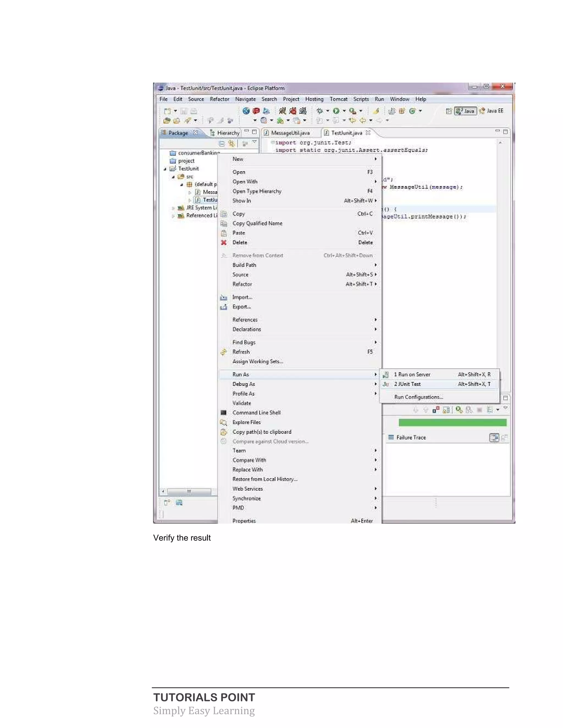Image resolution: width=563 pixels, height=728 pixels.
Task: Click the Debug bug toolbar icon
Action: (x=319, y=111)
